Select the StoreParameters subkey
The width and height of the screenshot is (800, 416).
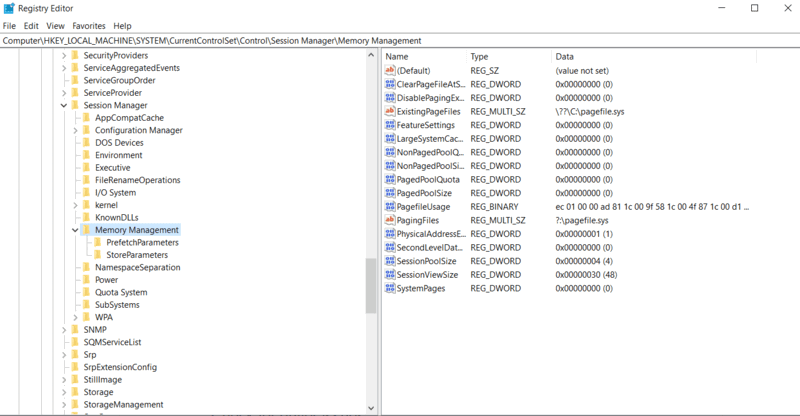click(x=137, y=255)
